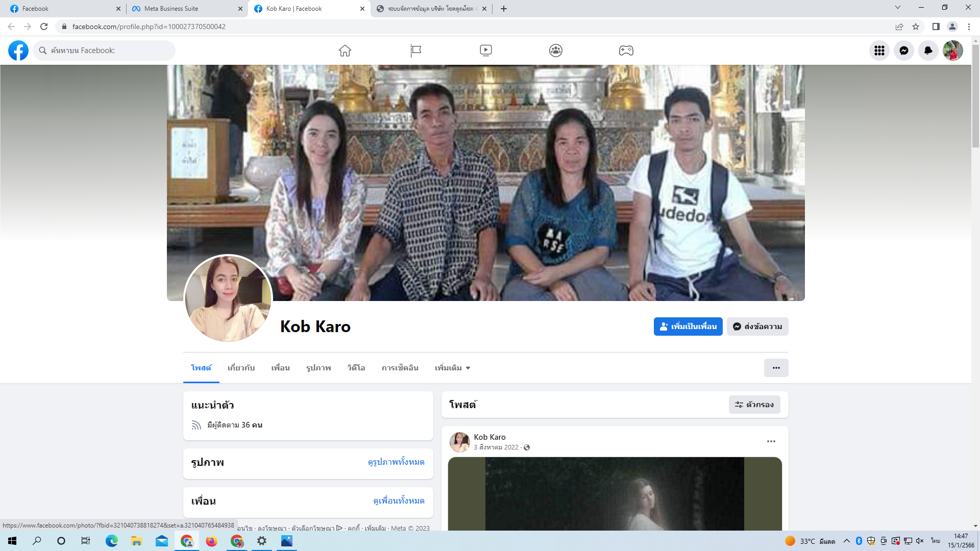Open Pages flag icon
Screen dimensions: 980x551
415,51
